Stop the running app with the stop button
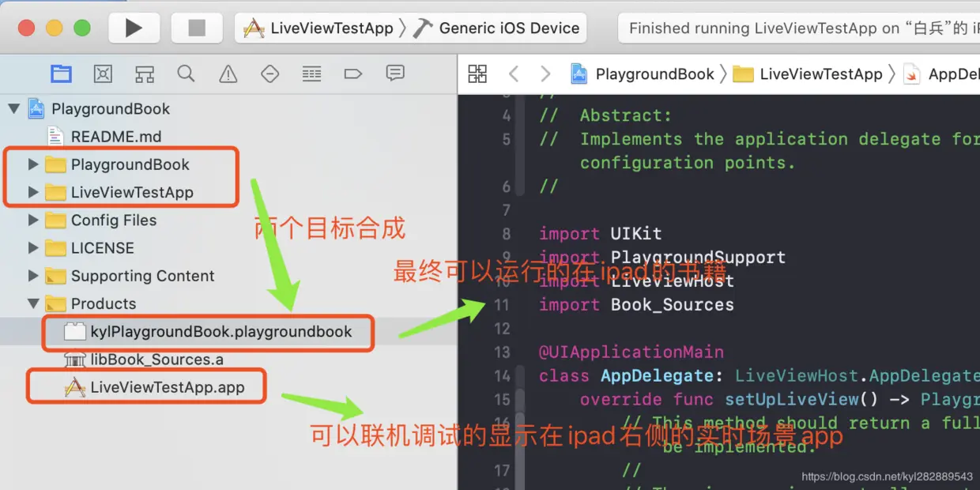The height and width of the screenshot is (490, 980). click(x=197, y=28)
